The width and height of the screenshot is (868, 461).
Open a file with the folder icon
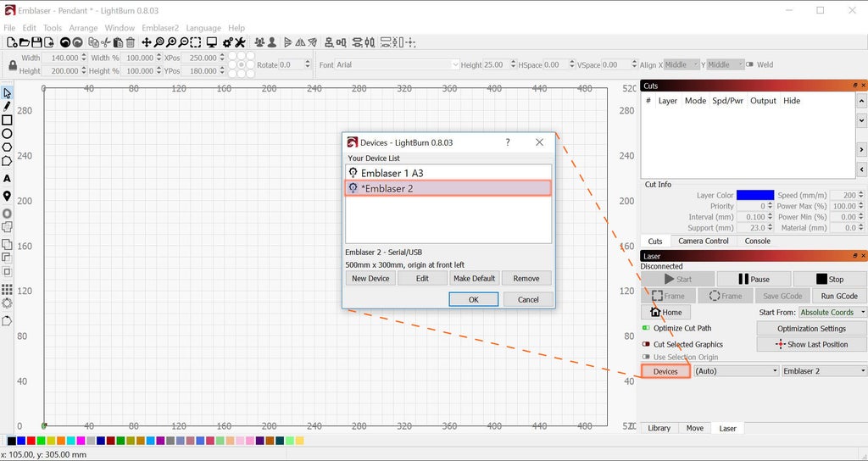(x=25, y=42)
